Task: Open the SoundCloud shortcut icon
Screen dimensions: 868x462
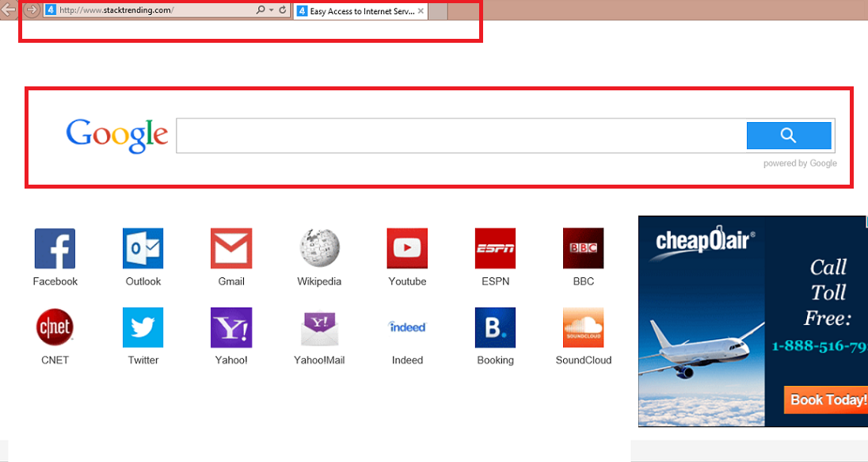Action: (x=583, y=327)
